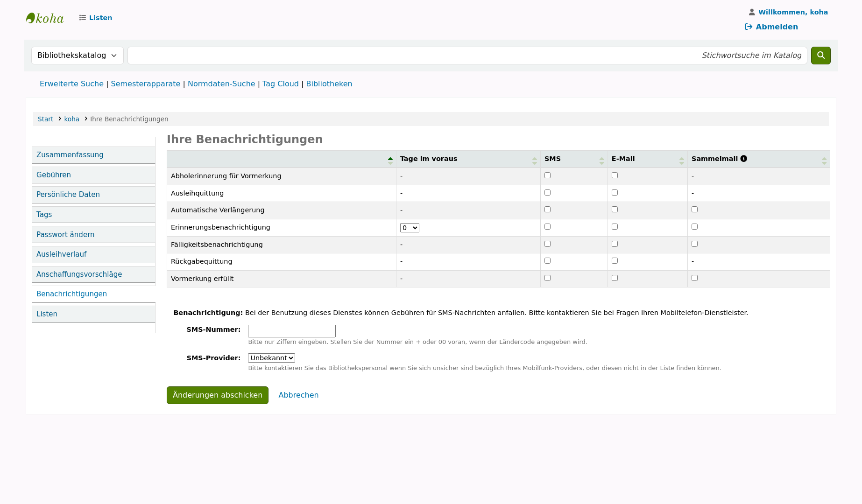The height and width of the screenshot is (504, 862).
Task: Go to Passwort ändern
Action: click(x=93, y=235)
